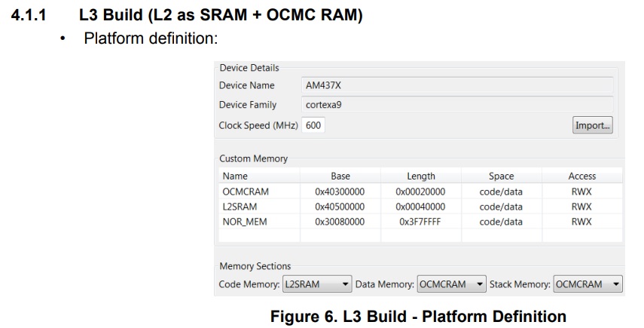Open the Stack Memory dropdown
This screenshot has width=644, height=328.
coord(588,284)
